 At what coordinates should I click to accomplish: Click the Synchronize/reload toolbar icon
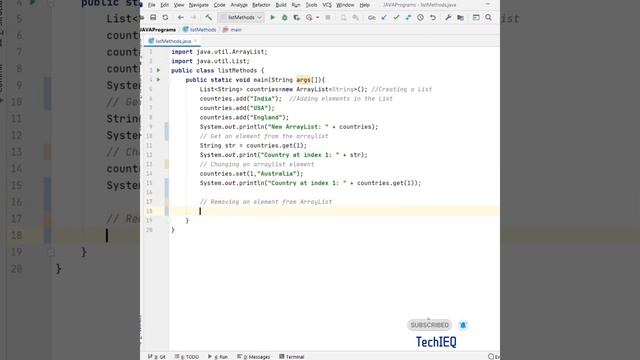click(x=165, y=18)
